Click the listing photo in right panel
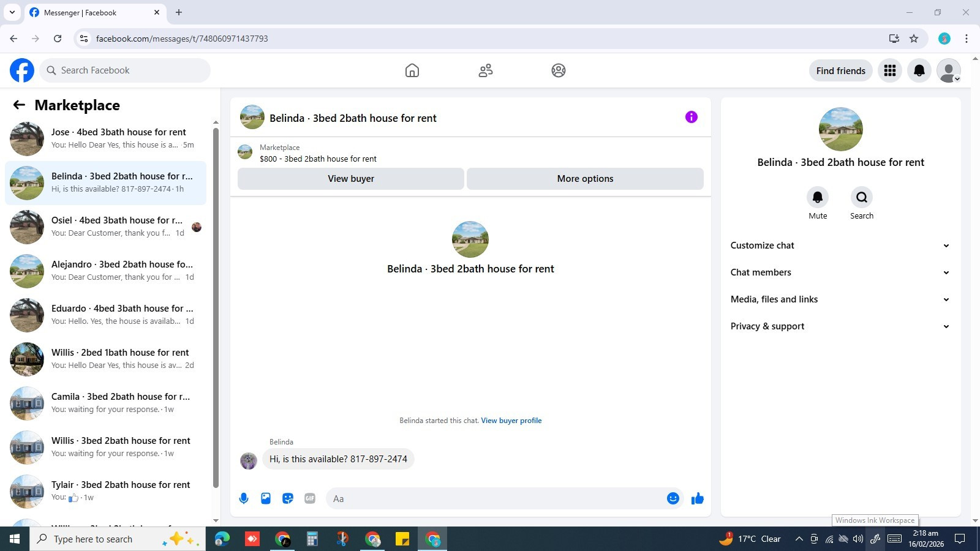Screen dimensions: 980x551 pos(841,129)
